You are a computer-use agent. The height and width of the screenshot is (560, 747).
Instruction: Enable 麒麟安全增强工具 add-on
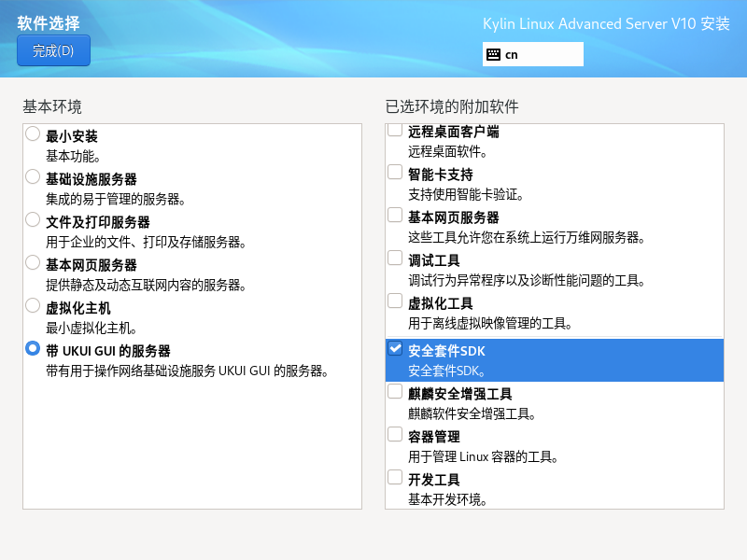tap(394, 392)
